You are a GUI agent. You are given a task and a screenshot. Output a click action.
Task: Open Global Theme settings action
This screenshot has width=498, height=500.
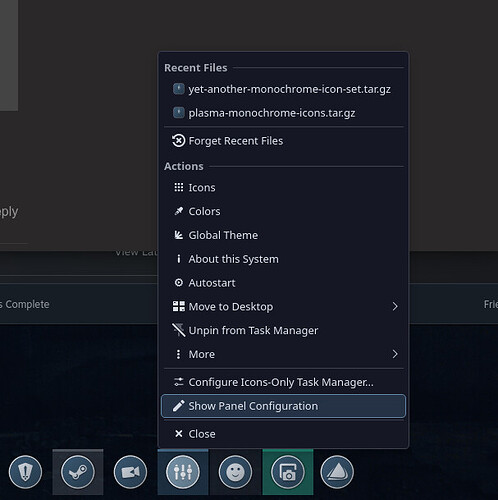coord(283,235)
